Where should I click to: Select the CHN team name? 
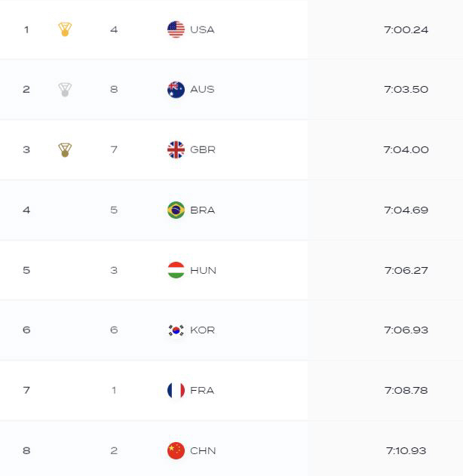coord(203,450)
